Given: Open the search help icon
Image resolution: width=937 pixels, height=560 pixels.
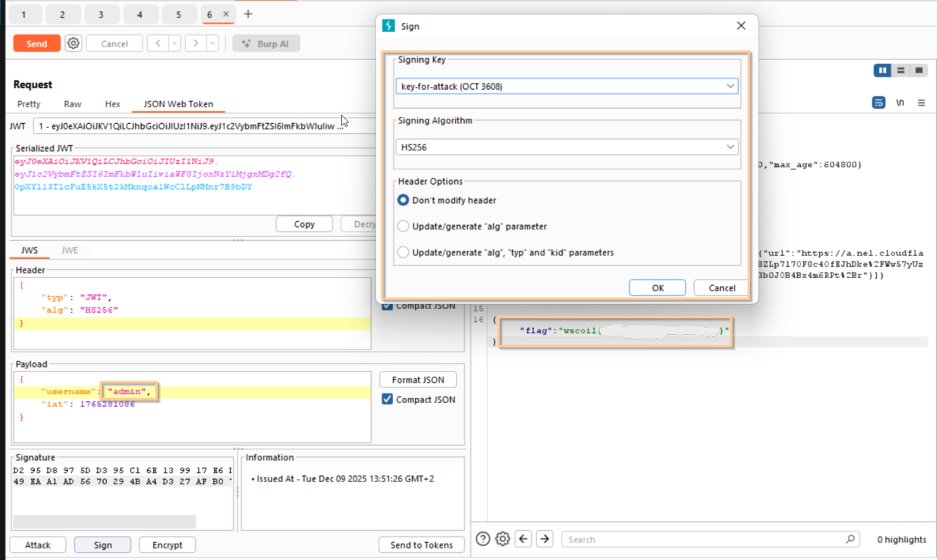Looking at the screenshot, I should 482,539.
